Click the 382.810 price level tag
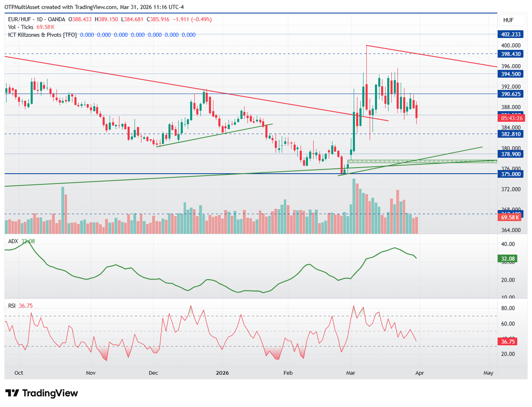 pyautogui.click(x=511, y=134)
